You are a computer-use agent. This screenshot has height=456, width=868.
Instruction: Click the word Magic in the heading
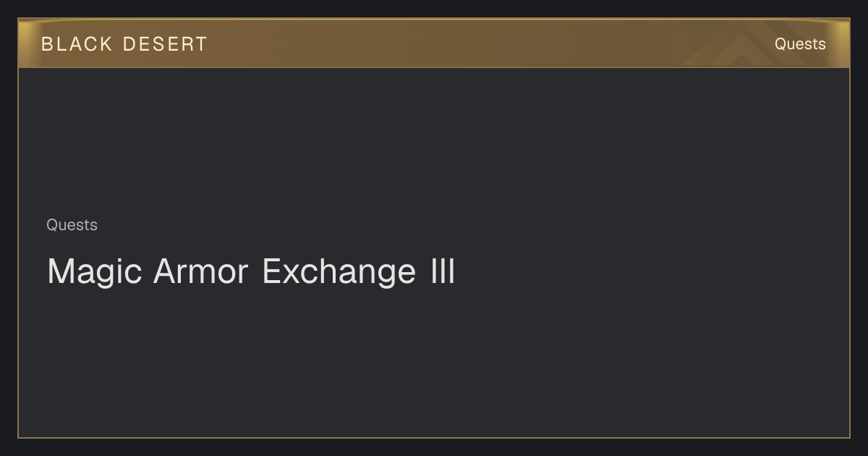tap(95, 273)
